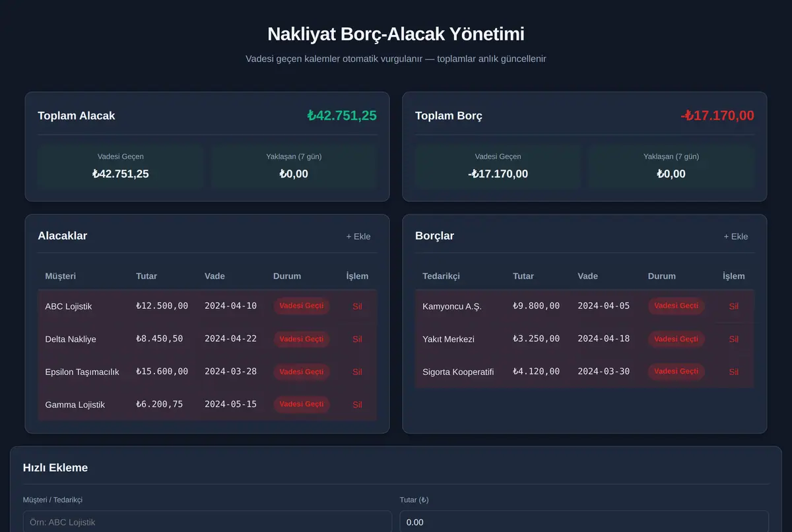Click the Tutar header in Alacaklar table
Image resolution: width=792 pixels, height=532 pixels.
point(147,276)
